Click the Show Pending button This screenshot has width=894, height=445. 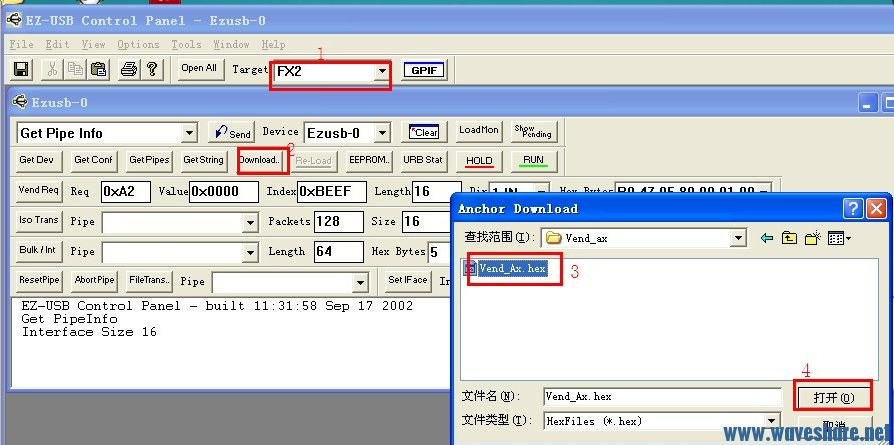[x=533, y=132]
